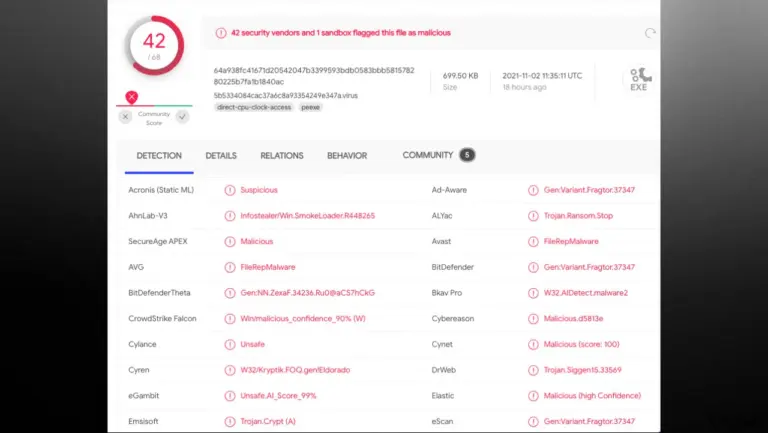Open the DETECTION tab

(159, 155)
